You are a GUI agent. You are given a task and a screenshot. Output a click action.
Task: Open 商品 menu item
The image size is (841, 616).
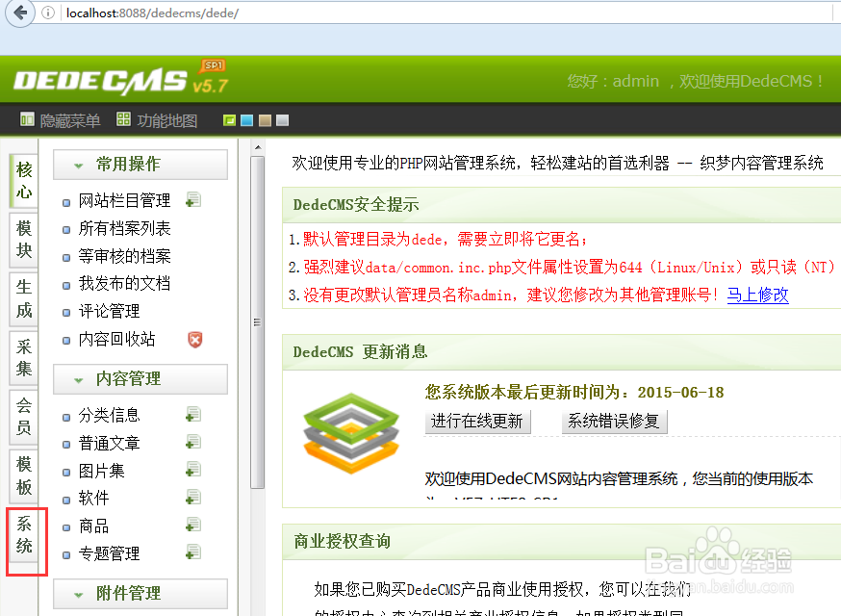point(93,526)
